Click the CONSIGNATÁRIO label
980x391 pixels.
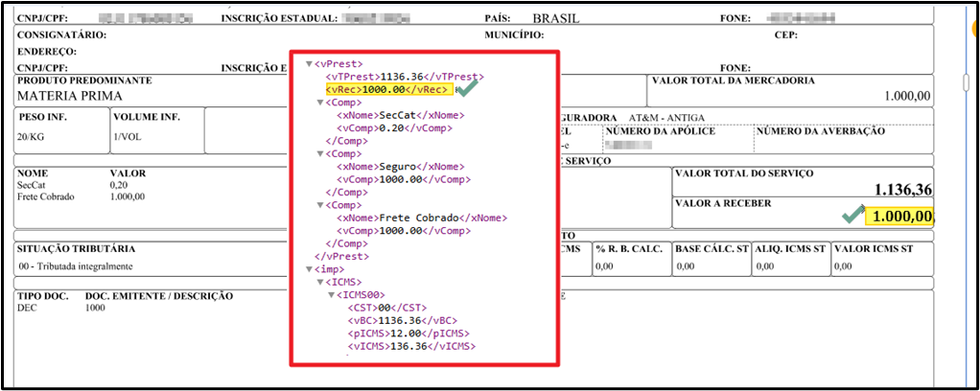click(x=61, y=34)
